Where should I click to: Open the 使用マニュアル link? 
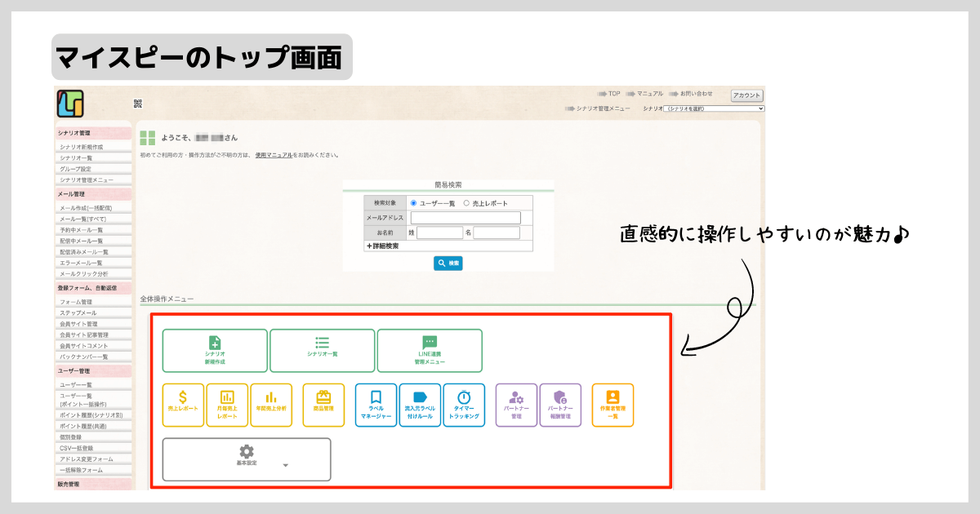point(274,155)
